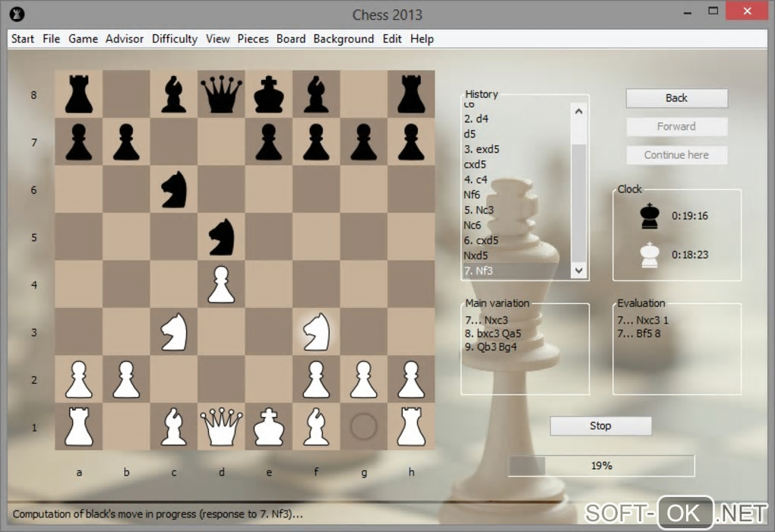
Task: Select the highlighted white knight on f3
Action: pos(316,332)
